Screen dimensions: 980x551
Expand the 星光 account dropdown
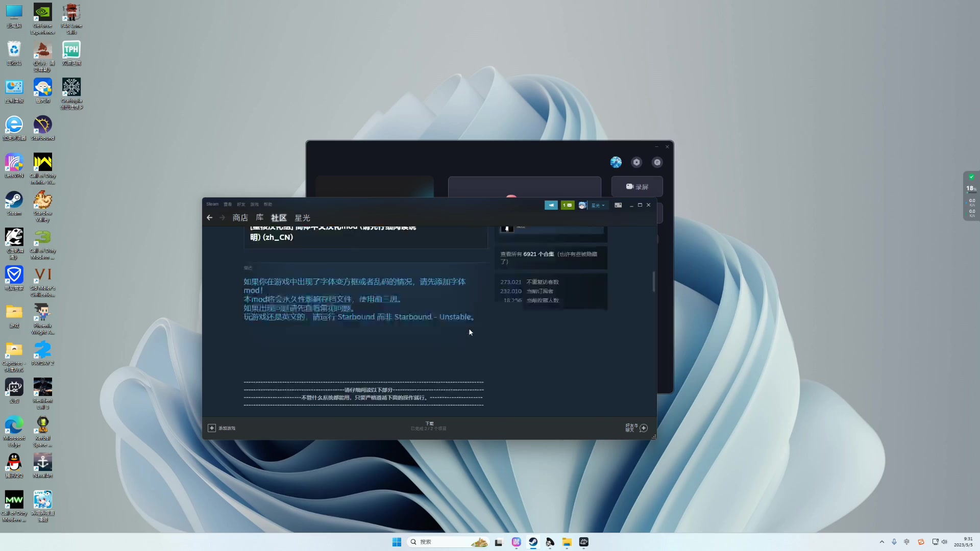[598, 205]
